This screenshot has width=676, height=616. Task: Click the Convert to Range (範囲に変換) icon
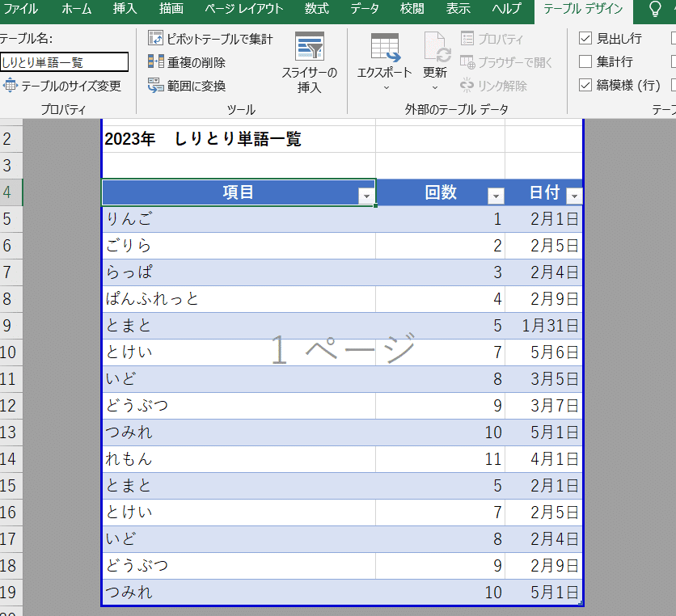pos(155,86)
